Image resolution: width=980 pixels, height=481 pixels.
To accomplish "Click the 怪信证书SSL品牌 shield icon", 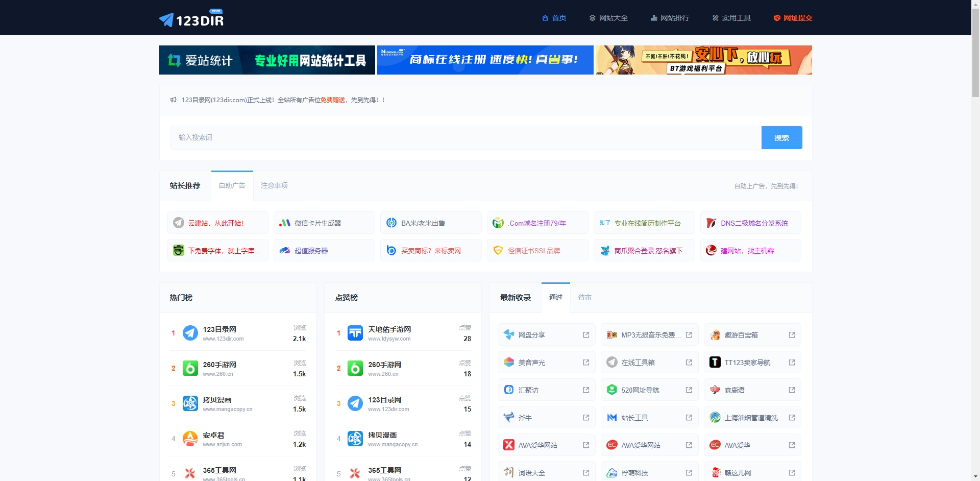I will click(498, 250).
